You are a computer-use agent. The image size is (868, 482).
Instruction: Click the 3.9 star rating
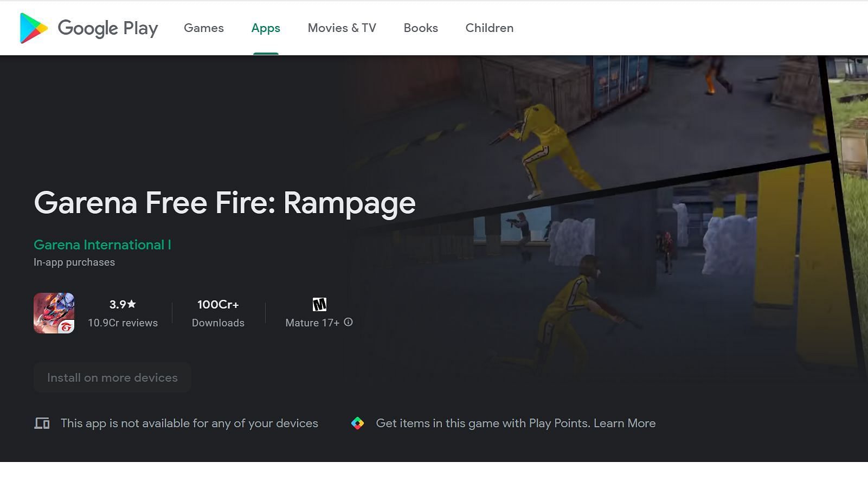tap(123, 304)
